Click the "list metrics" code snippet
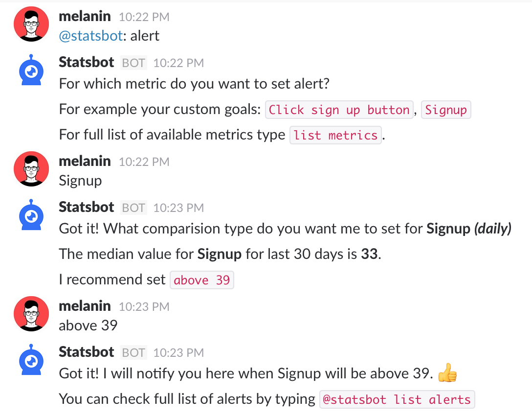The image size is (532, 418). 335,135
